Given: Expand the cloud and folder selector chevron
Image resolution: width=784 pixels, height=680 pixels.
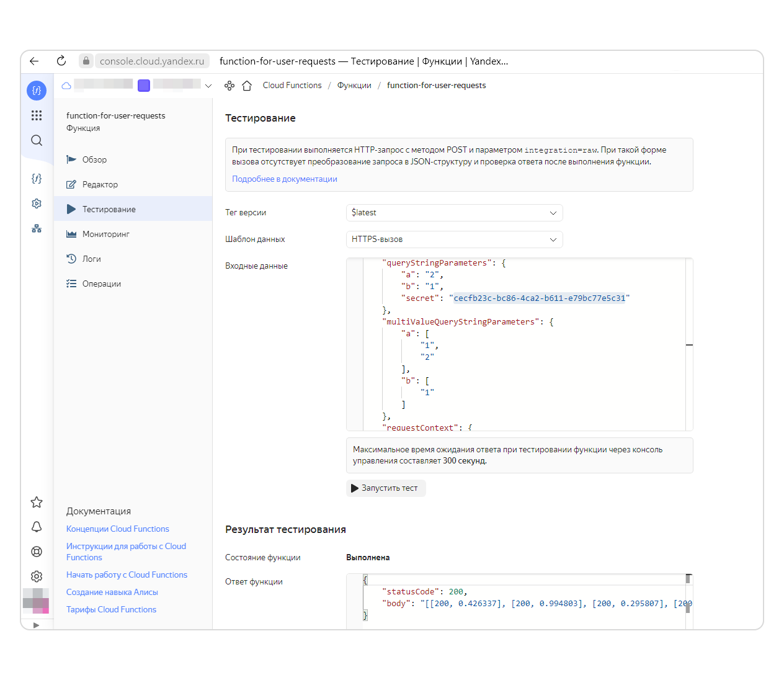Looking at the screenshot, I should click(208, 86).
